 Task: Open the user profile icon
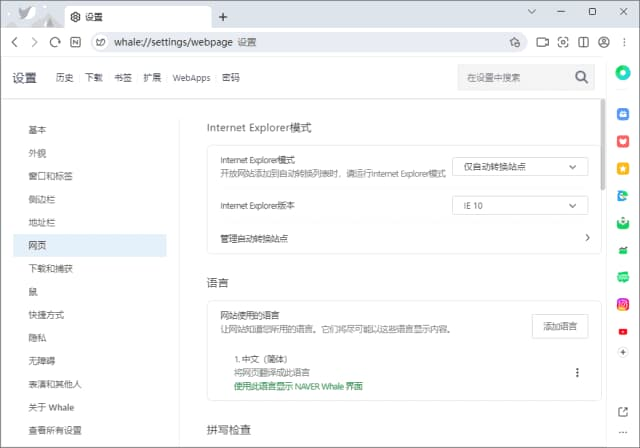point(603,42)
